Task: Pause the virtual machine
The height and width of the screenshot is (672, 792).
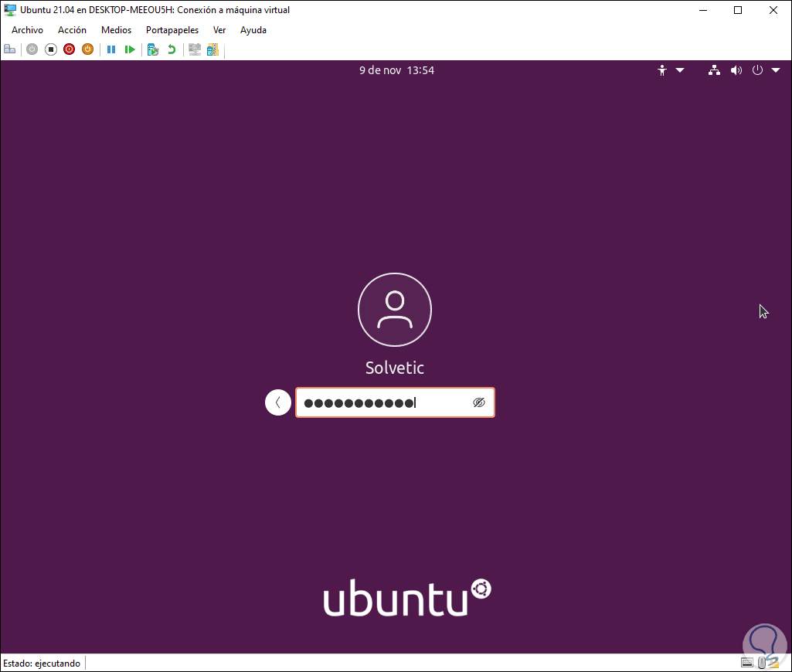Action: (x=111, y=49)
